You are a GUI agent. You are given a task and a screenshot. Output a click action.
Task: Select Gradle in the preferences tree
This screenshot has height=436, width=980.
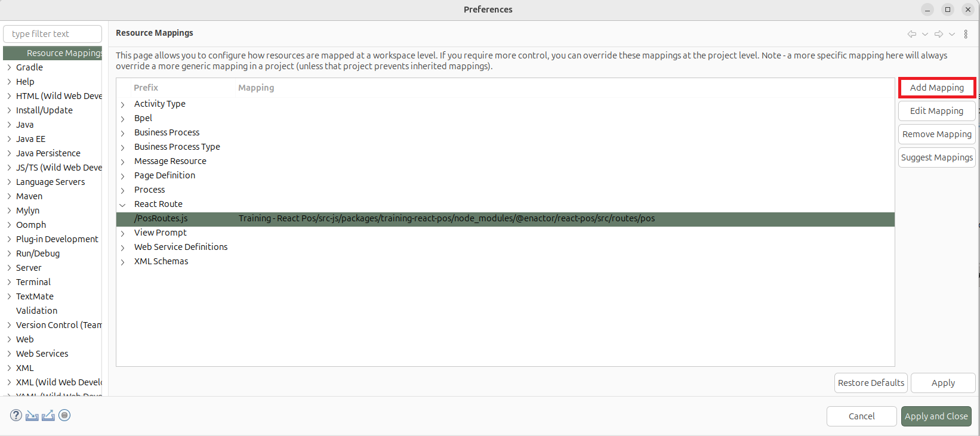point(29,67)
